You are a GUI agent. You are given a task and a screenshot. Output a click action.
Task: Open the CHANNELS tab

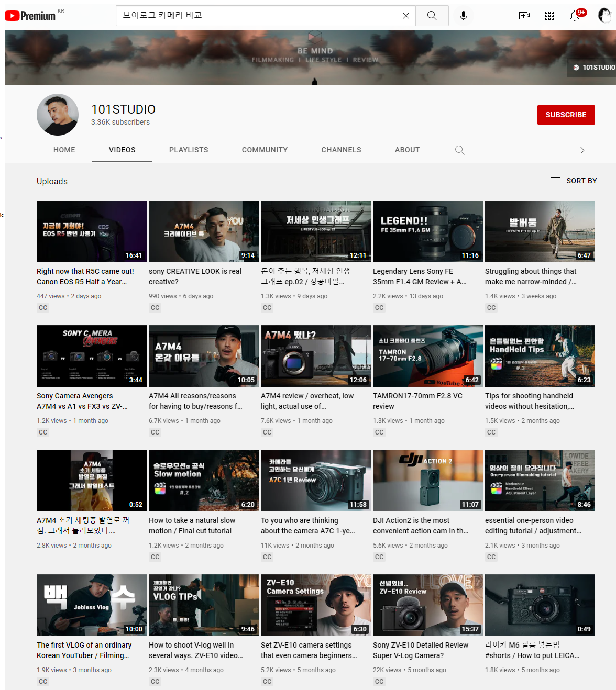[x=341, y=150]
